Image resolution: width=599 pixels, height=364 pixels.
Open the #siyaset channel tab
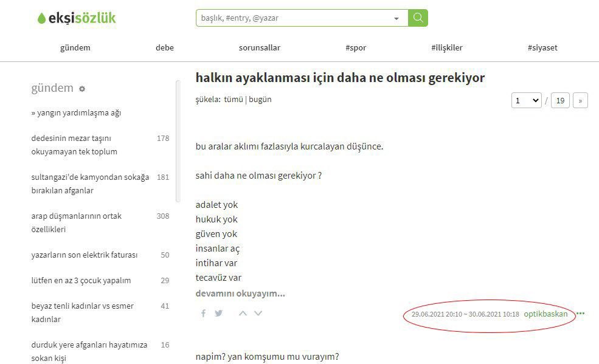pos(542,47)
